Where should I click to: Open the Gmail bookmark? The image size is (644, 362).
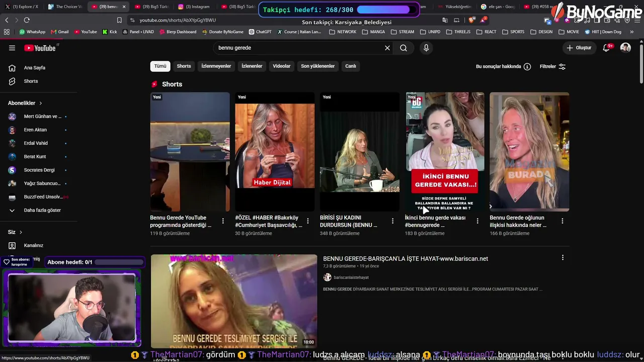(60, 32)
